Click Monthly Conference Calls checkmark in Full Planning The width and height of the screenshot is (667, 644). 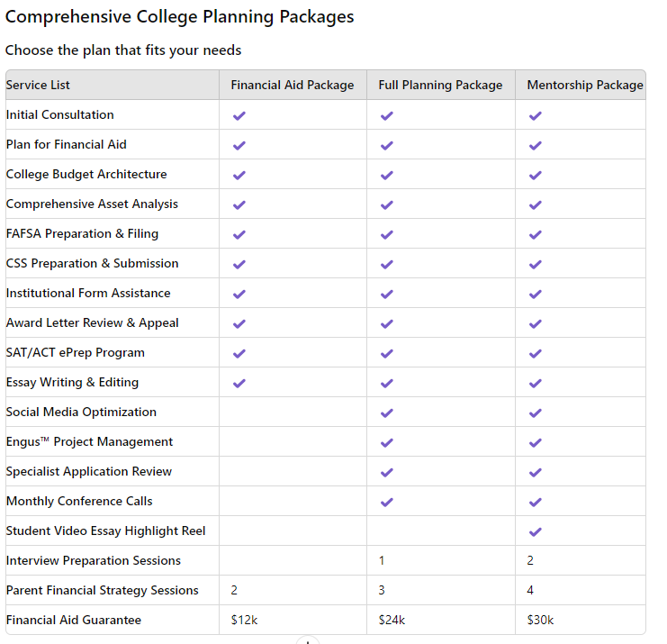coord(387,502)
